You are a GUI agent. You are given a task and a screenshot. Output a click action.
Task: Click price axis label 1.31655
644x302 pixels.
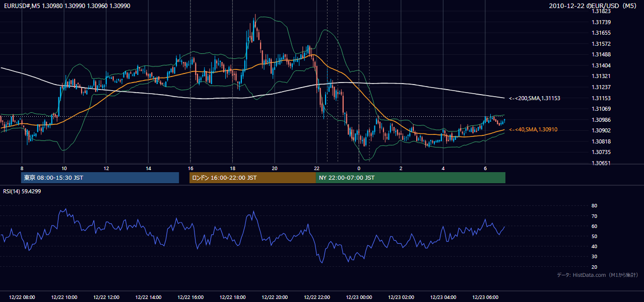pyautogui.click(x=601, y=33)
